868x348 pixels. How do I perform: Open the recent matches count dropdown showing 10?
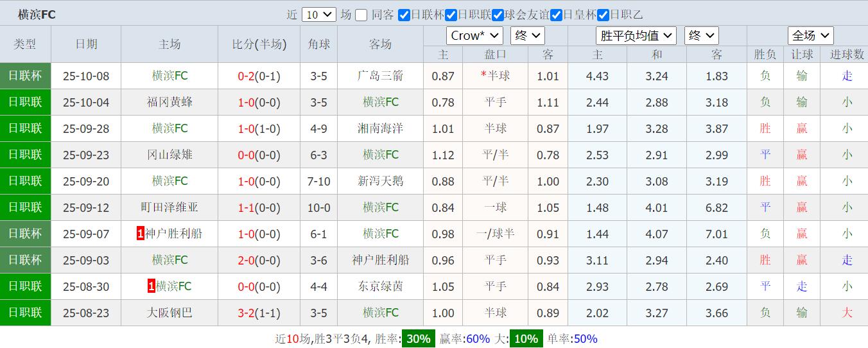pos(318,15)
